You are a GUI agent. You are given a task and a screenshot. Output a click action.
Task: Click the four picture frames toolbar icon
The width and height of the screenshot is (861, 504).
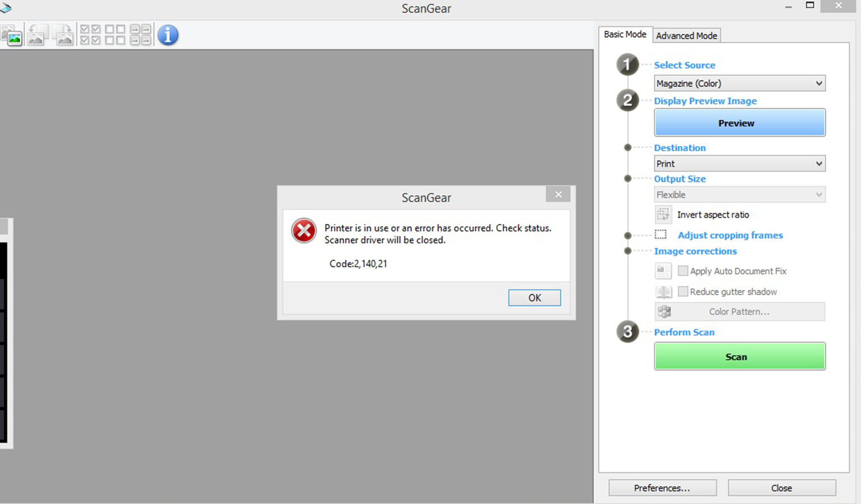pos(140,35)
